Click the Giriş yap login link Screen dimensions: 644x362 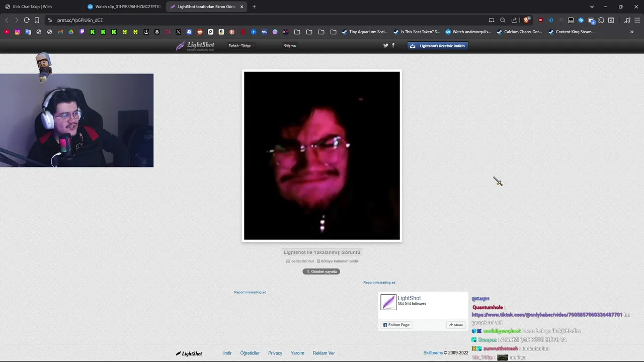[x=290, y=45]
